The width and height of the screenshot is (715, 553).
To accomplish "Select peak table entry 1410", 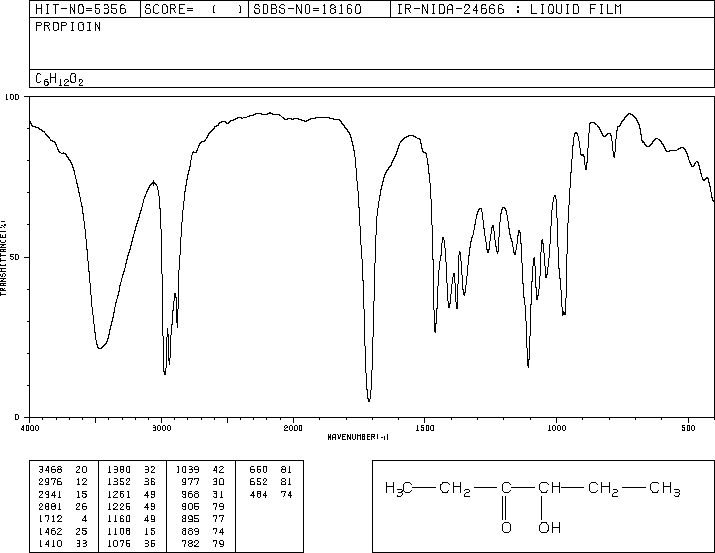I will [x=50, y=544].
